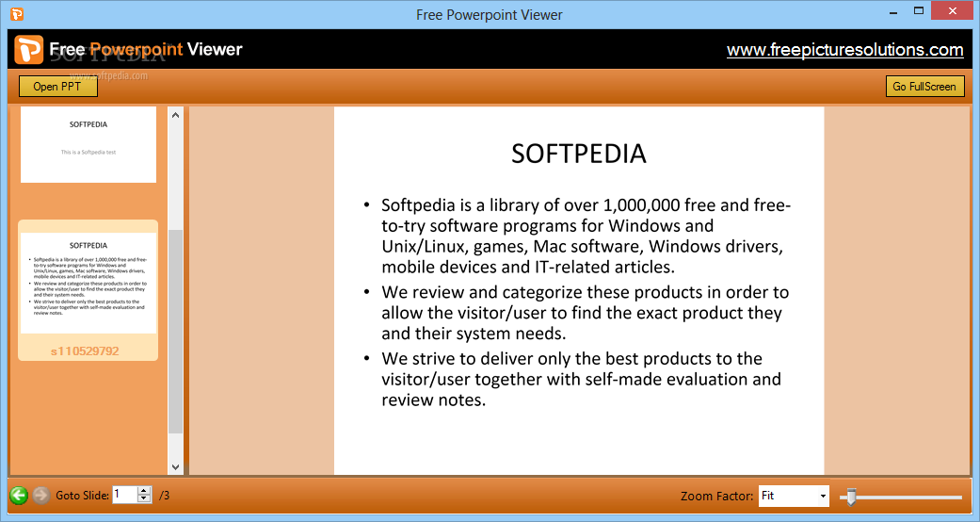Viewport: 980px width, 522px height.
Task: Enter full screen with Go FullScreen
Action: coord(924,87)
